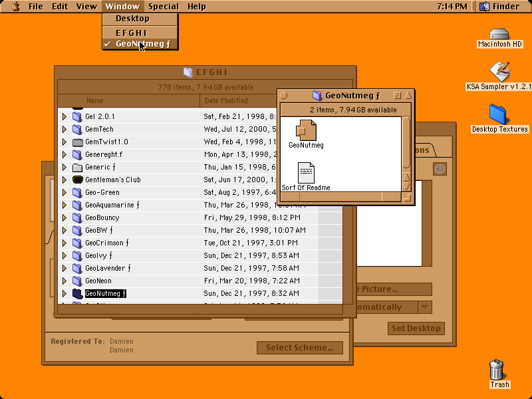Open the GeoNutmeg file icon
Viewport: 532px width, 399px height.
click(306, 130)
